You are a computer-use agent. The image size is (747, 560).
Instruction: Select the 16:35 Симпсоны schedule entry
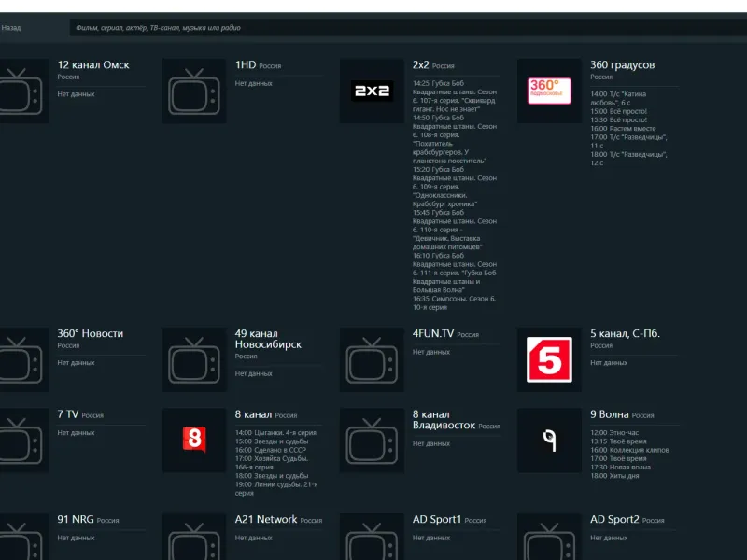tap(455, 302)
